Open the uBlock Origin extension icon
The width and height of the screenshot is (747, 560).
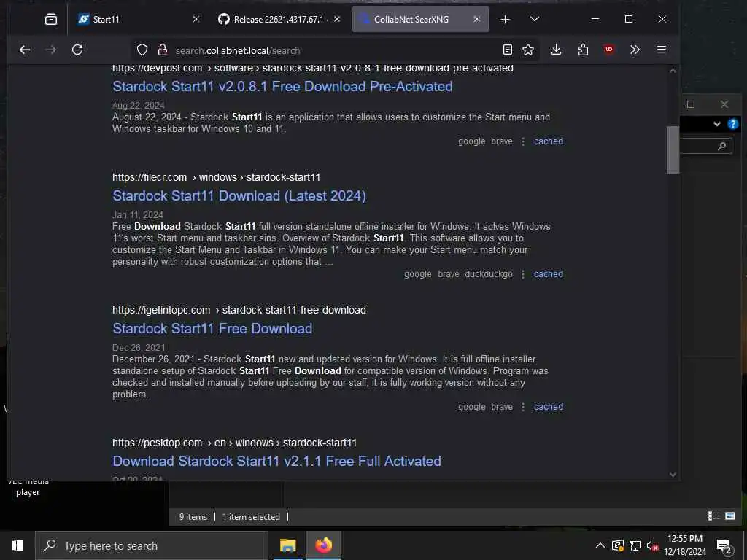(609, 50)
